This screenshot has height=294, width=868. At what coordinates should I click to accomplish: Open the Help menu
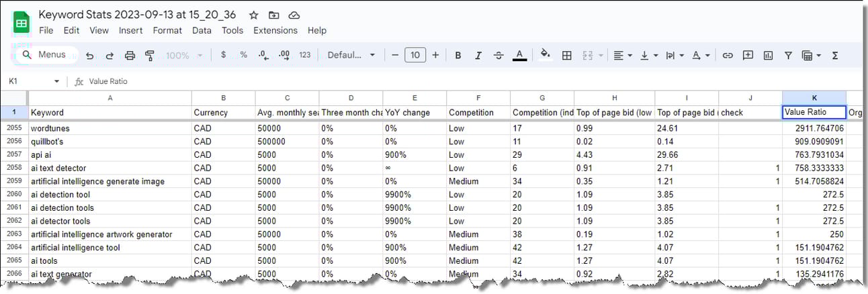[317, 30]
